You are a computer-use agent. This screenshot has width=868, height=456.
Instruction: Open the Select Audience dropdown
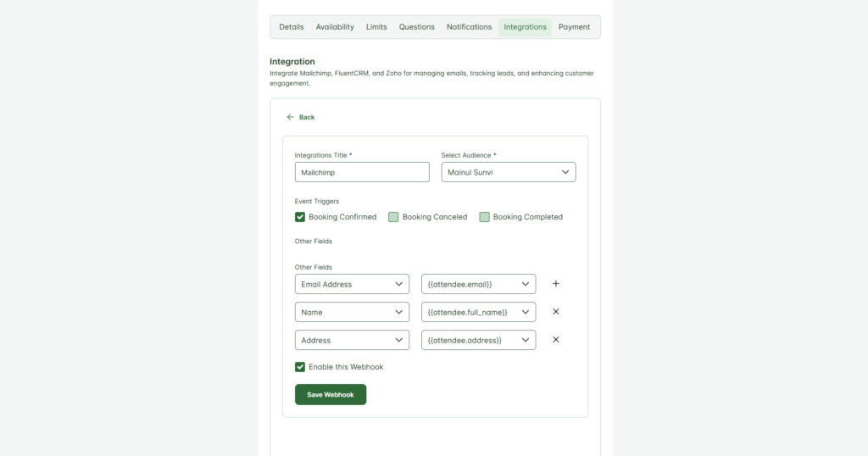[509, 172]
